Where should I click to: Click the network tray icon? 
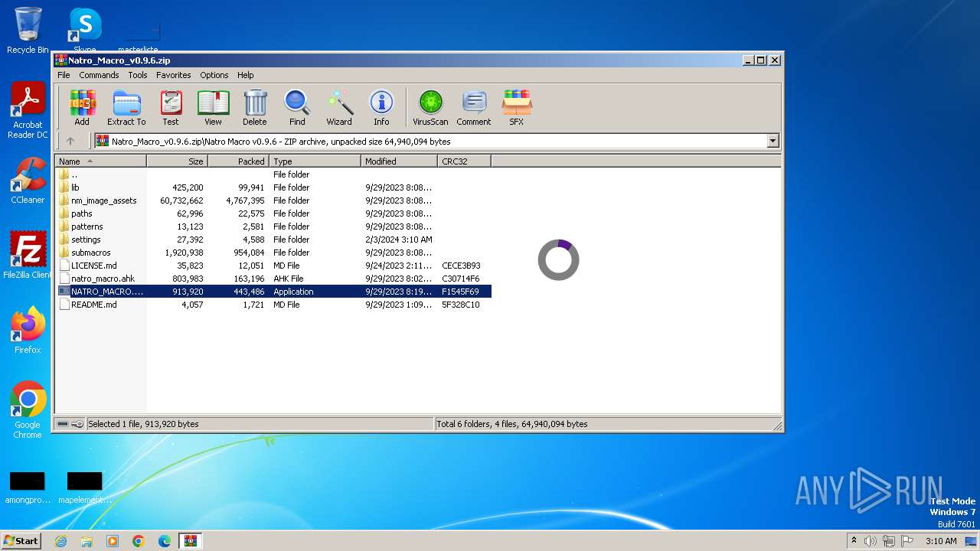tap(889, 541)
